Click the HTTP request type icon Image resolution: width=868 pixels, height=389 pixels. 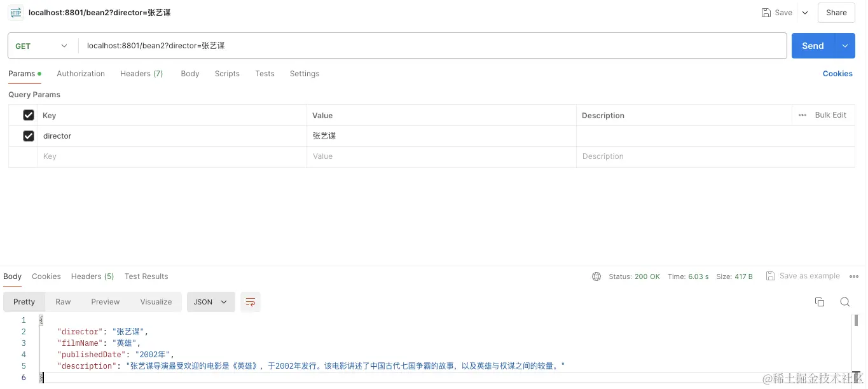point(16,13)
